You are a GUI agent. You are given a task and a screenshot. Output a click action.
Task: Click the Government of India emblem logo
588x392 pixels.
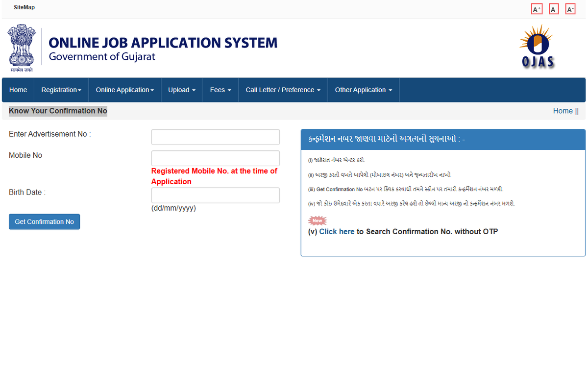(x=21, y=49)
